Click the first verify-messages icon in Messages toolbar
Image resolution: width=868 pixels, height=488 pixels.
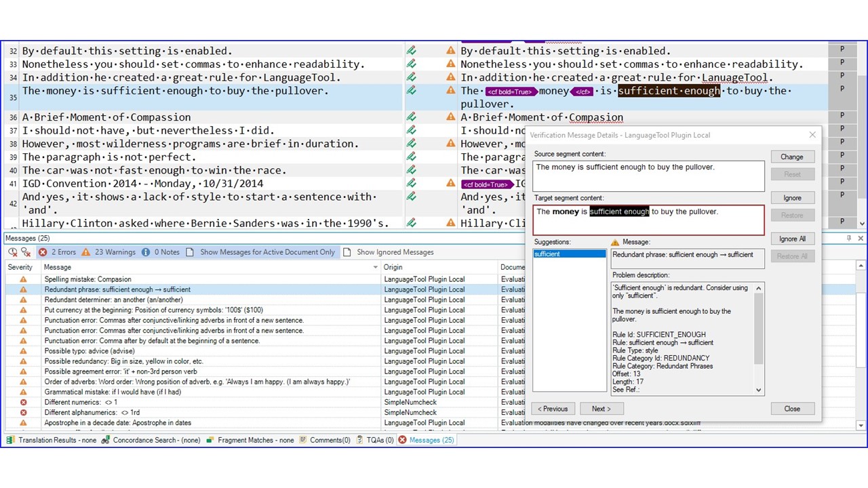(13, 252)
